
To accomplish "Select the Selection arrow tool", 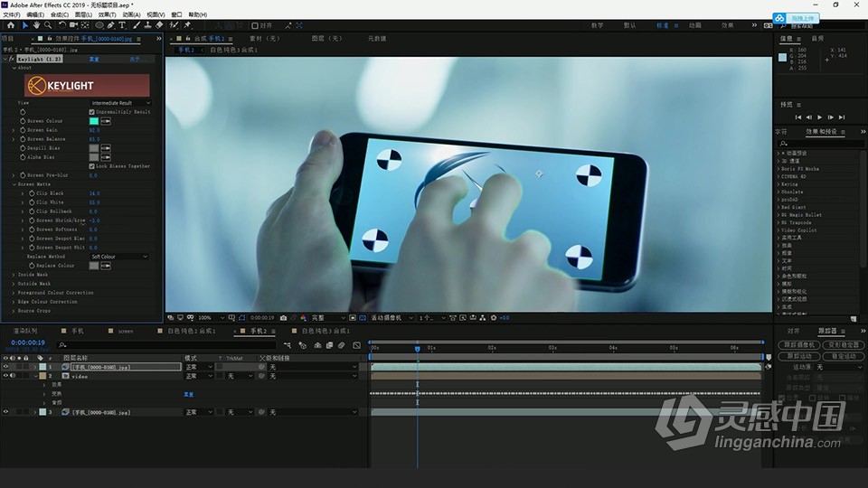I will (25, 25).
